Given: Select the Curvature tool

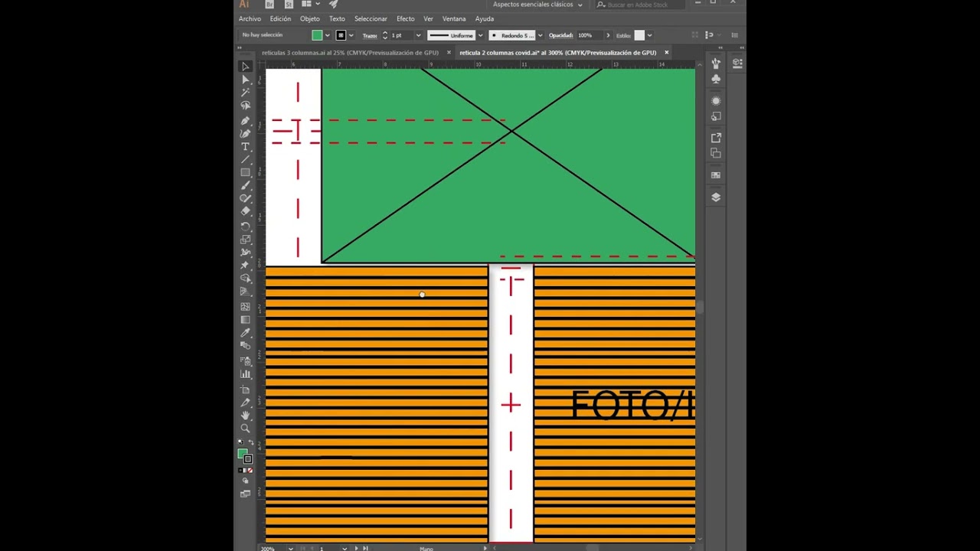Looking at the screenshot, I should (x=245, y=133).
